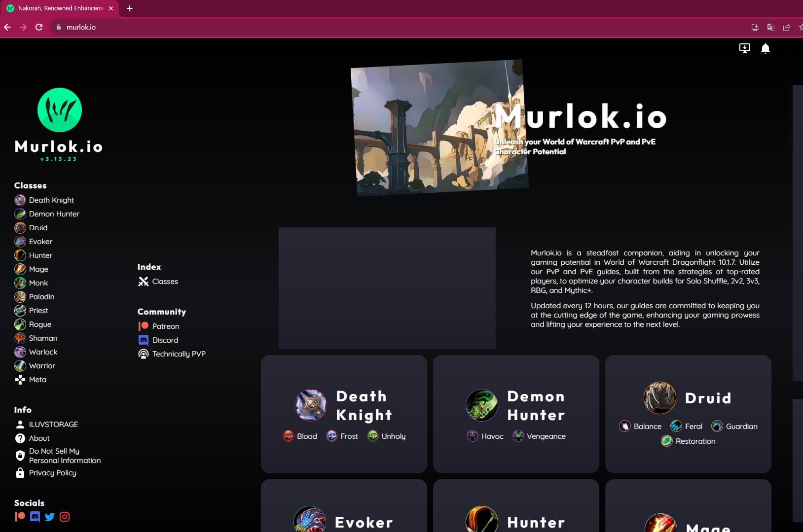Screen dimensions: 803x532
Task: Open Do Not Sell My Personal Information
Action: [58, 456]
